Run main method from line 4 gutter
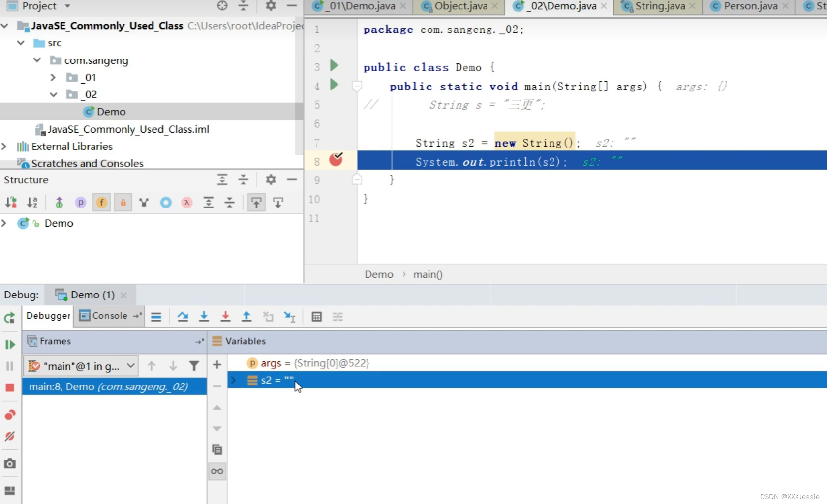 (x=334, y=85)
